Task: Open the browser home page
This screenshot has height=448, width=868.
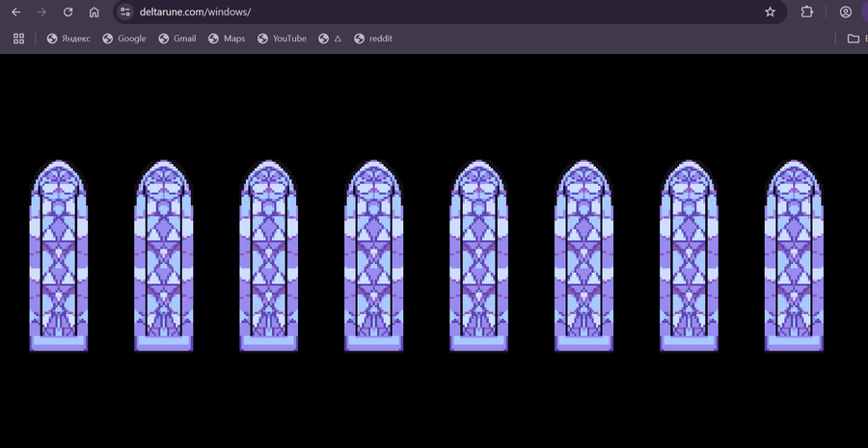Action: click(95, 13)
